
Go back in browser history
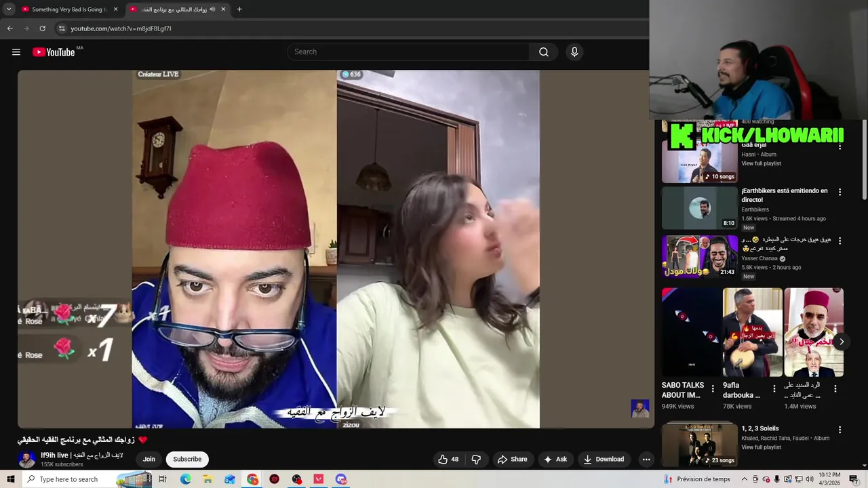(x=9, y=28)
